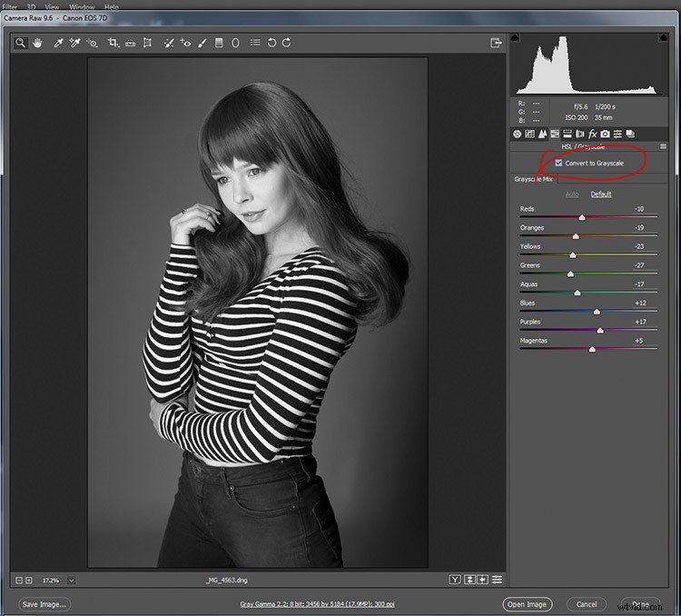This screenshot has width=681, height=616.
Task: Click the zoom in plus button
Action: pos(29,581)
